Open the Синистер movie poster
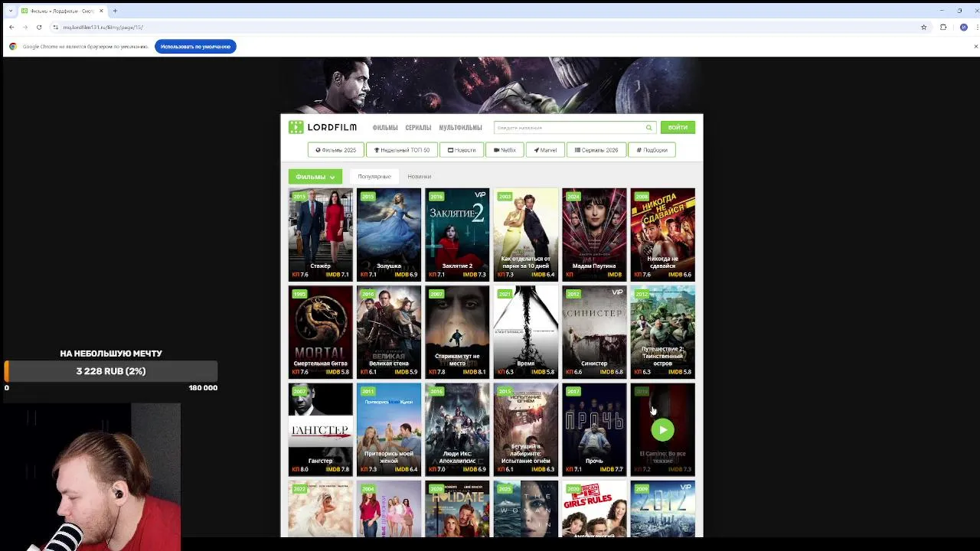The image size is (980, 551). [x=594, y=332]
